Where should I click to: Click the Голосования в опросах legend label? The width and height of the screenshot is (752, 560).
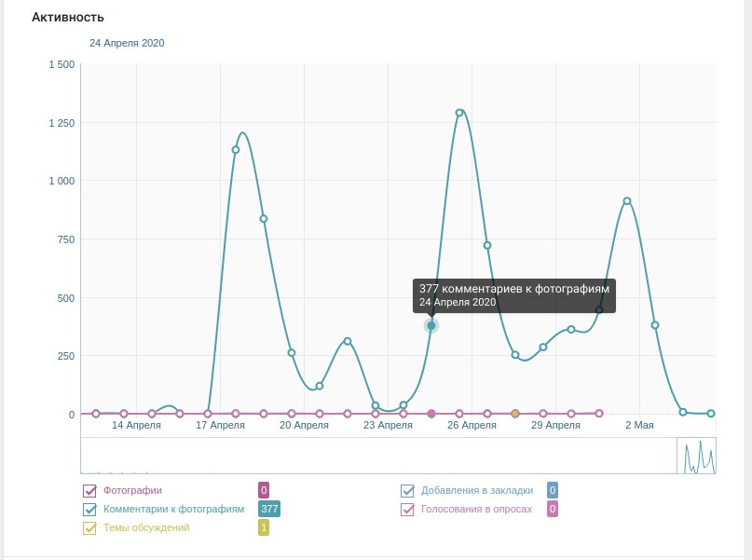476,510
